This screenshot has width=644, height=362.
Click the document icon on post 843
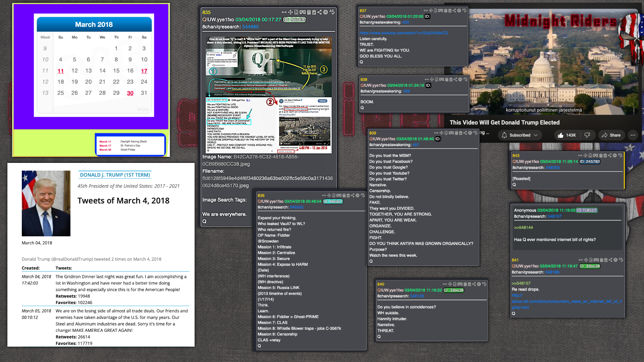590,156
